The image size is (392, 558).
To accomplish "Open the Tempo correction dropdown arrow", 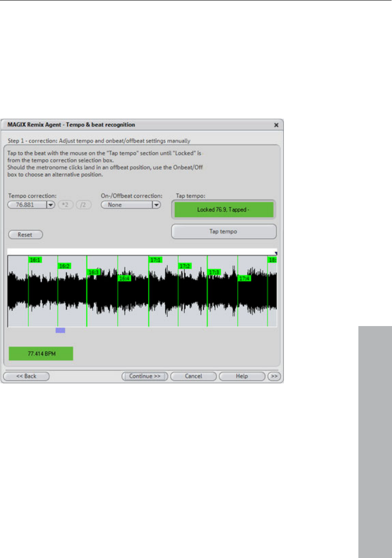I will click(51, 205).
